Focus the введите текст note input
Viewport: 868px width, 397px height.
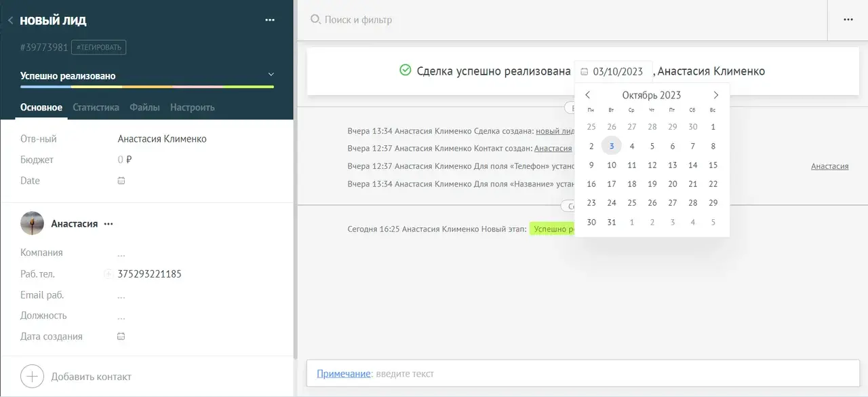click(405, 374)
